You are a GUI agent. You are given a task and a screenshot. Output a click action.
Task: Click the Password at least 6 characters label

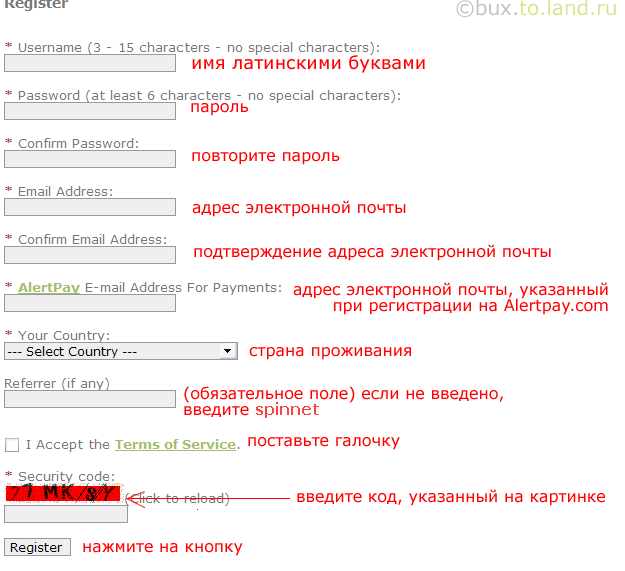coord(209,96)
